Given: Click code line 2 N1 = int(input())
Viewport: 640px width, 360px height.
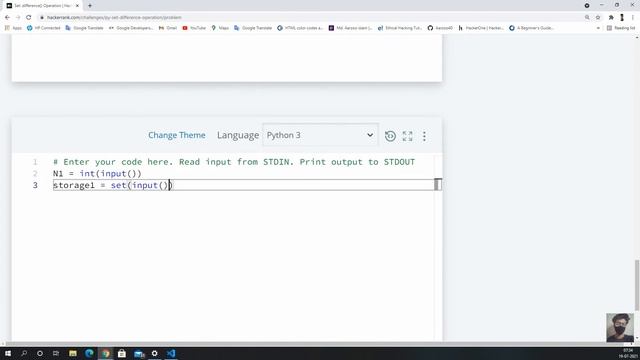Looking at the screenshot, I should point(97,173).
